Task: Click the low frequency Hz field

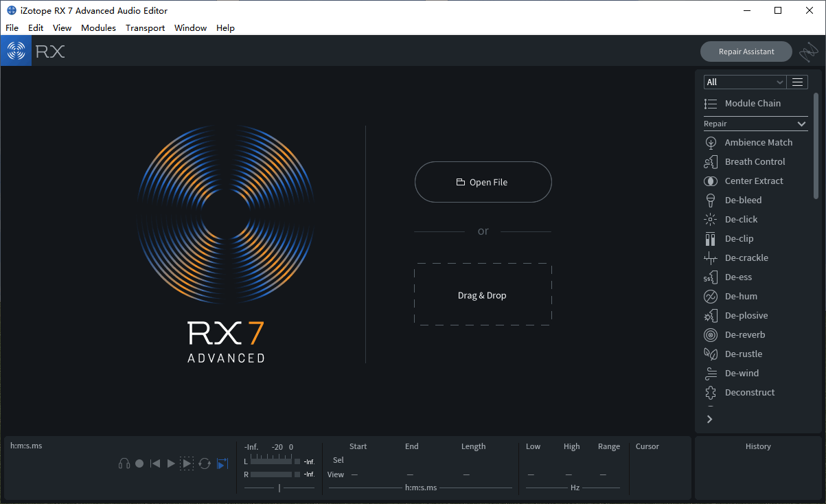Action: 531,474
